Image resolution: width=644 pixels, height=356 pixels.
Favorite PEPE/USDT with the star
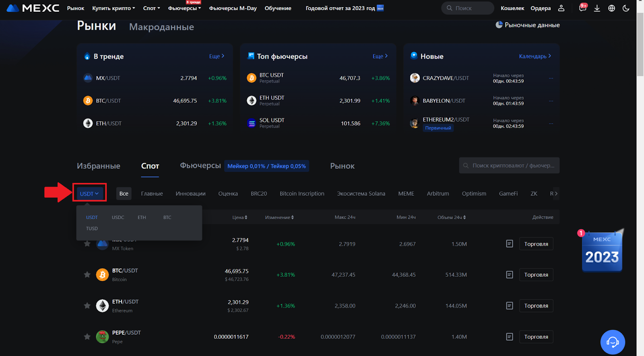click(87, 337)
